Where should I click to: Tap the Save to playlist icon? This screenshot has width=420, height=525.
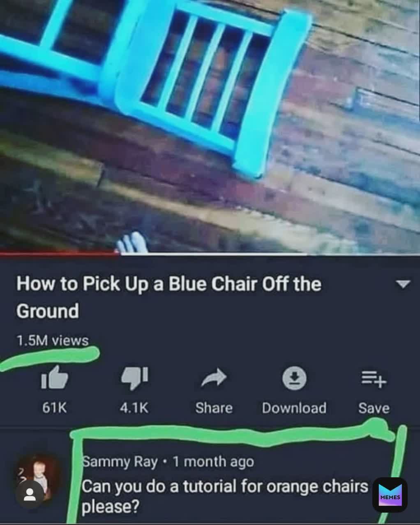pyautogui.click(x=374, y=379)
